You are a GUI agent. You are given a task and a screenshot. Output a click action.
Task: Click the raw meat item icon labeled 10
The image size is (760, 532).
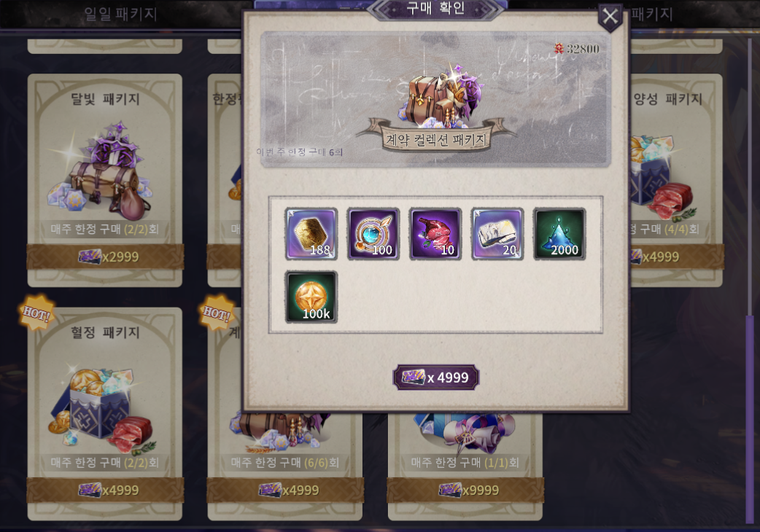(435, 234)
